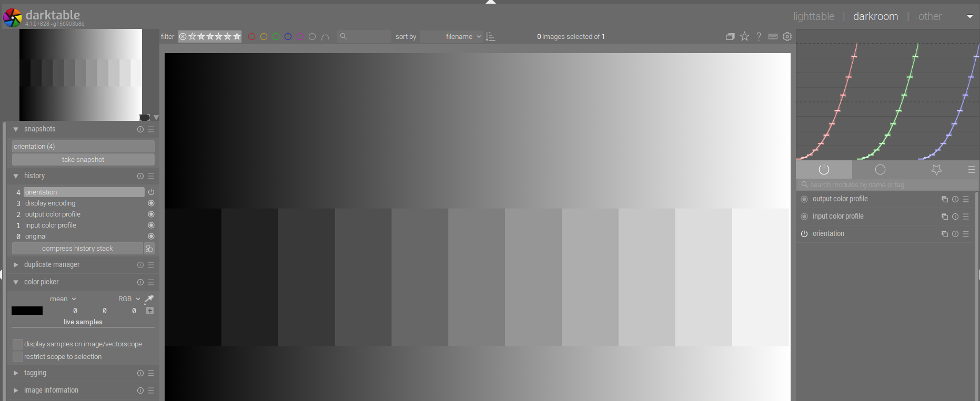This screenshot has width=980, height=401.
Task: Show the circle module group tab
Action: tap(880, 169)
